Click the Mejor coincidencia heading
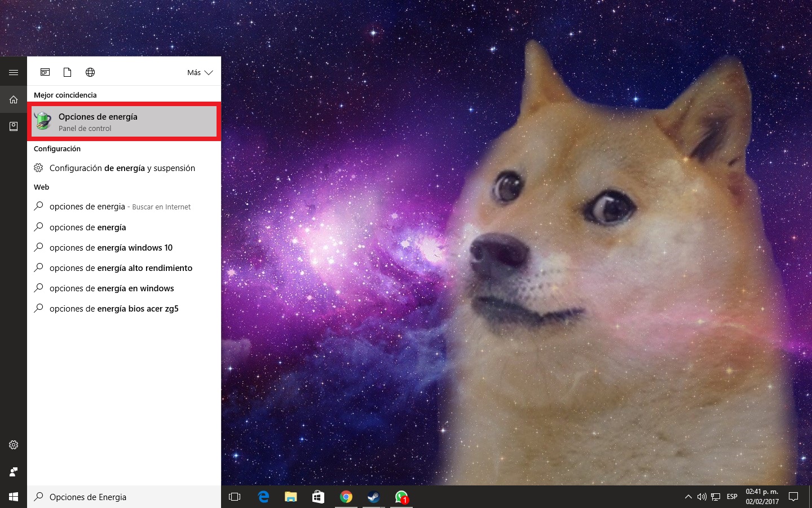This screenshot has width=812, height=508. (65, 95)
